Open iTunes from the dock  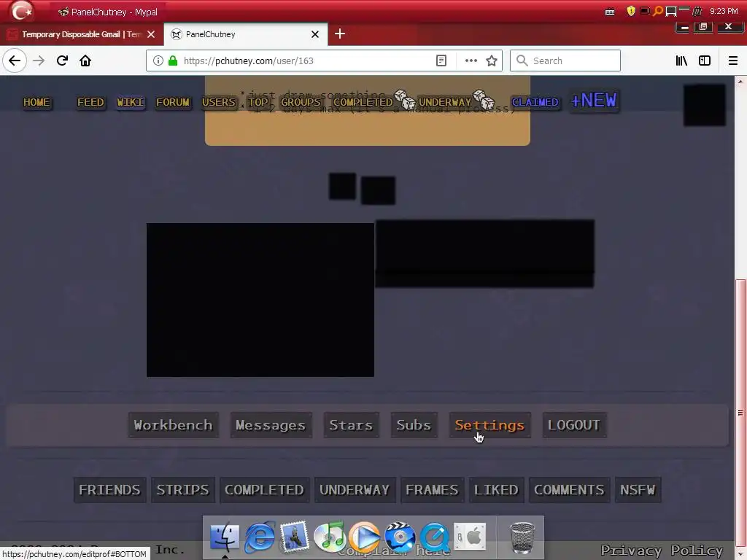[329, 537]
